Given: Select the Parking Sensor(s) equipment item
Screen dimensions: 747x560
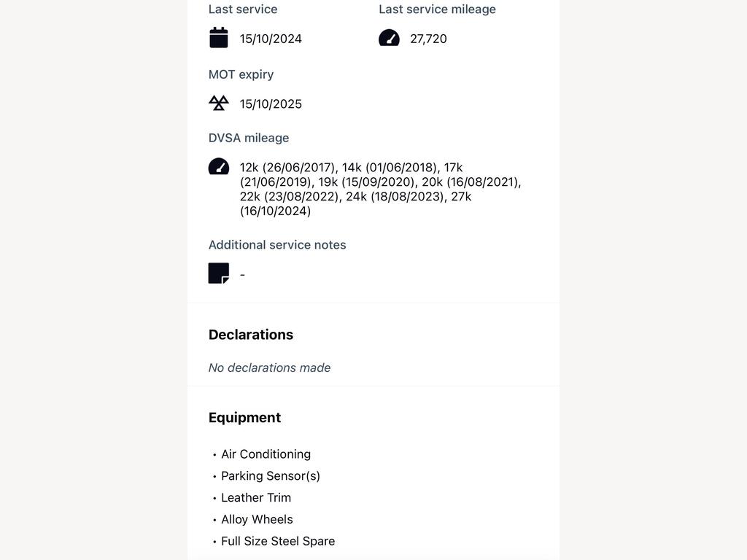Looking at the screenshot, I should 271,475.
